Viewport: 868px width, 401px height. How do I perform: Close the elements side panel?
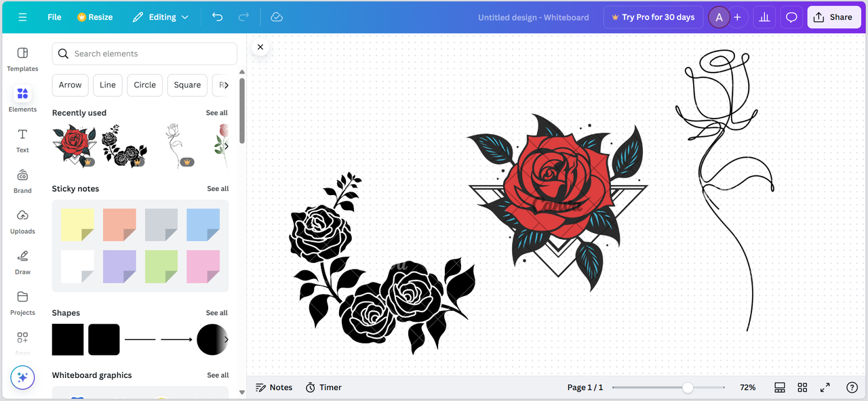(x=260, y=47)
